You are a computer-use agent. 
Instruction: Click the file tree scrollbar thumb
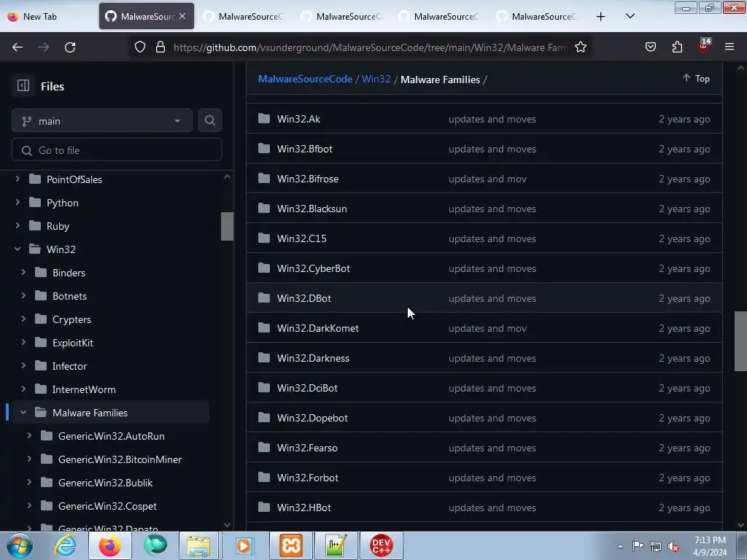[x=228, y=226]
